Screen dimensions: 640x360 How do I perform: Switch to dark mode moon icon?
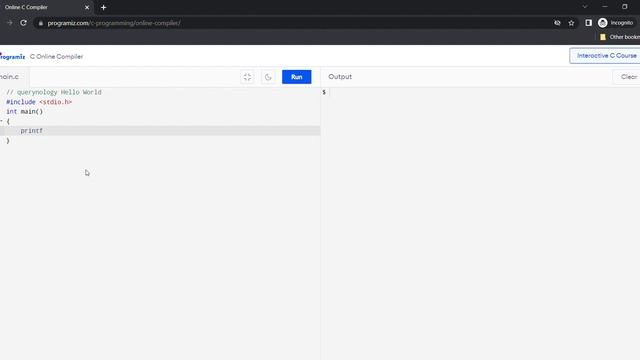tap(268, 77)
